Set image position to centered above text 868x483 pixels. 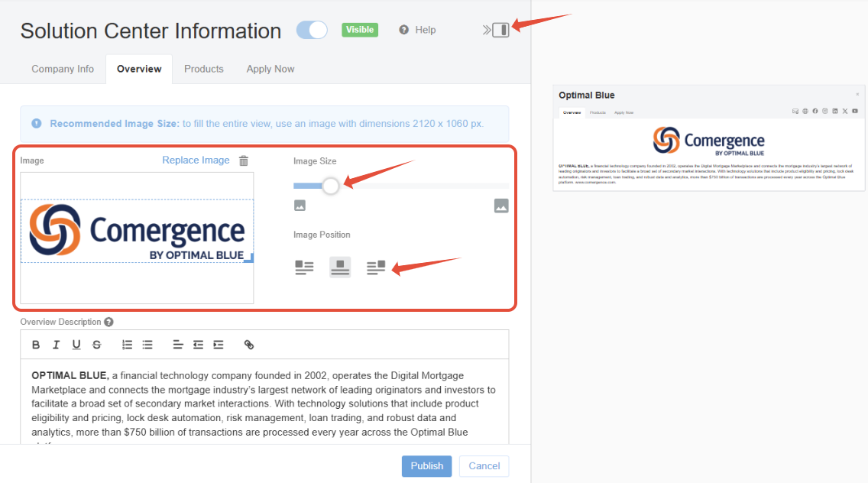point(340,267)
